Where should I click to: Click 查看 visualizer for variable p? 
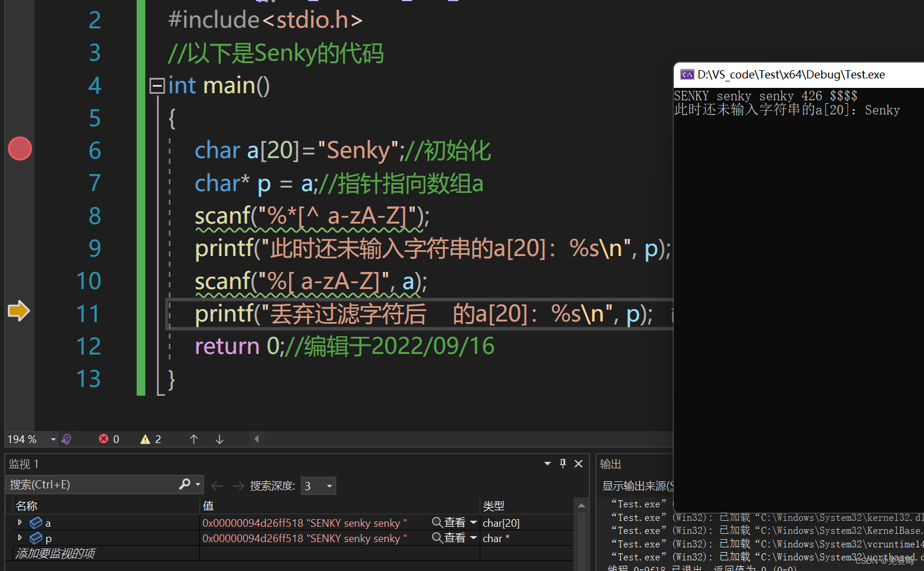point(449,538)
